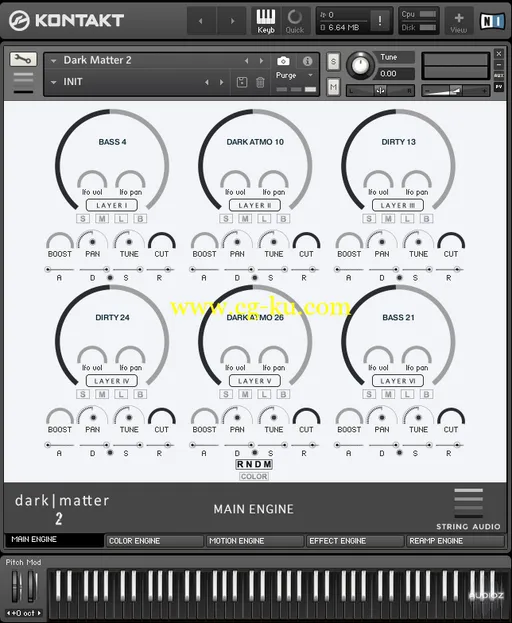Screen dimensions: 512x623
Task: Open the Purge dropdown menu
Action: pyautogui.click(x=294, y=75)
